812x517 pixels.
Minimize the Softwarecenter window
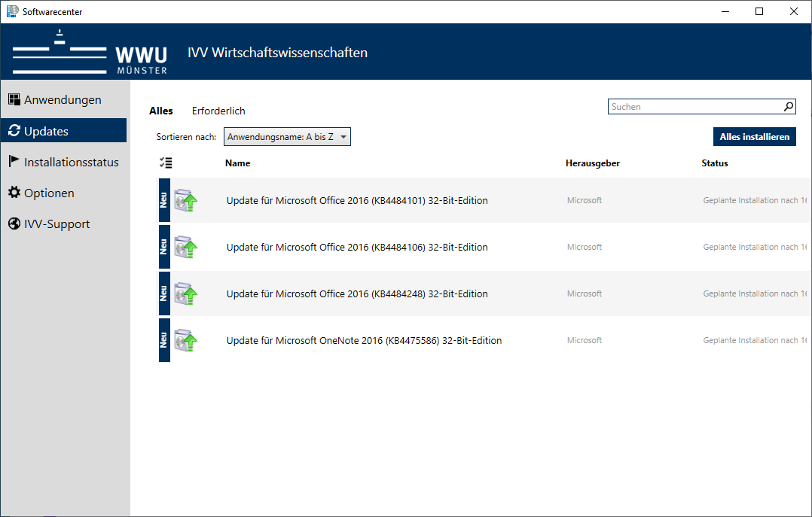(725, 11)
